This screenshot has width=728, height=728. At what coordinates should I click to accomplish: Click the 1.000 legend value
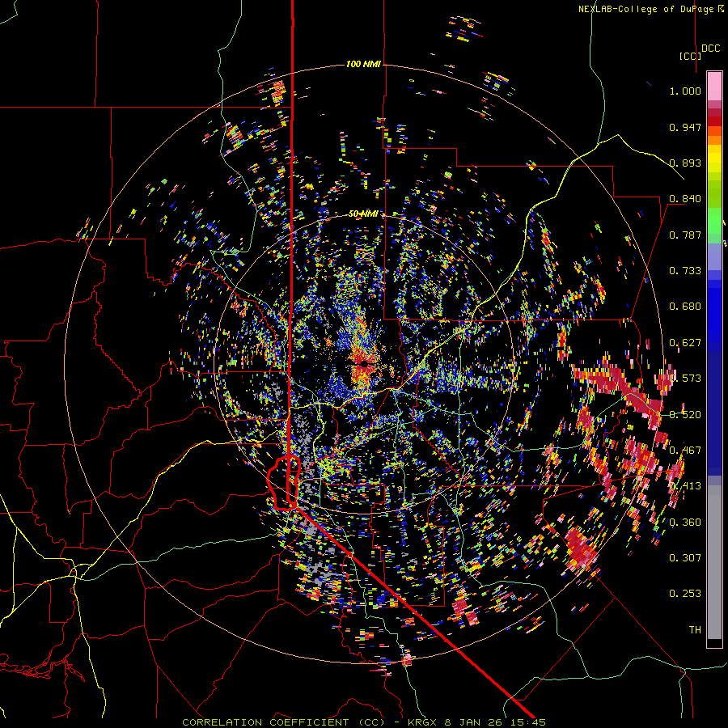[685, 91]
